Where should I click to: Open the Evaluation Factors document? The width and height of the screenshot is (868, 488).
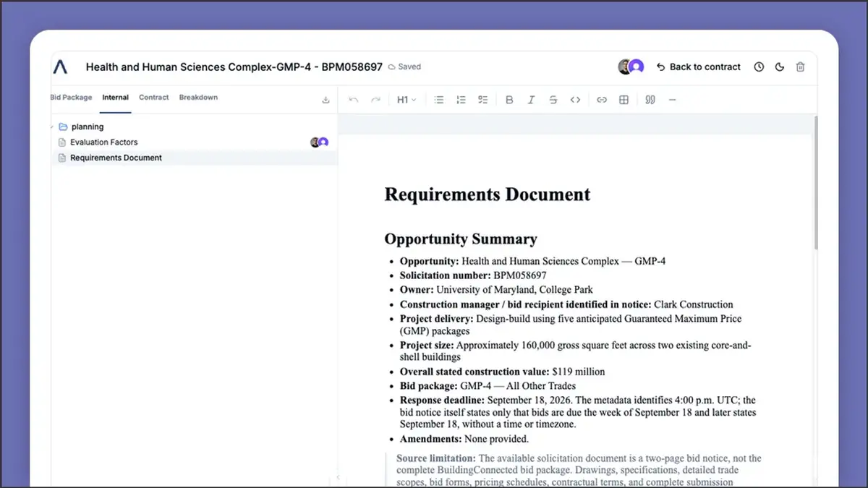pyautogui.click(x=103, y=142)
